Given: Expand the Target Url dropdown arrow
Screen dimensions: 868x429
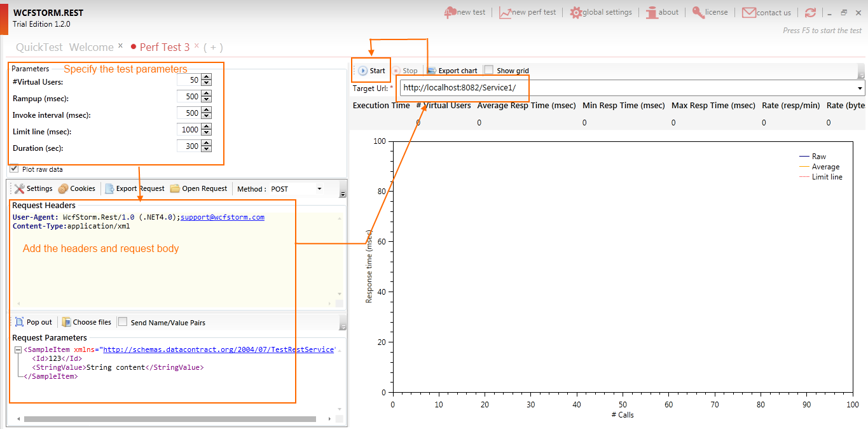Looking at the screenshot, I should click(860, 88).
